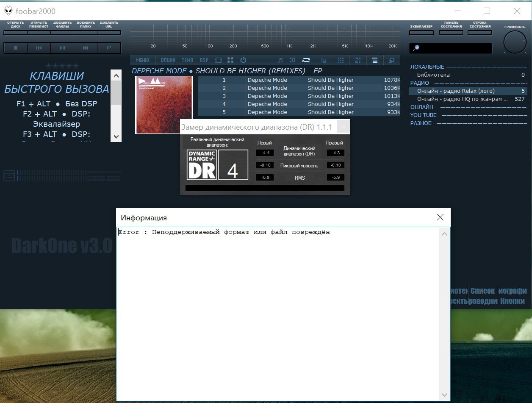Click the hotkeys panel scroll-up arrow
Viewport: 532px width, 403px height.
(x=116, y=75)
